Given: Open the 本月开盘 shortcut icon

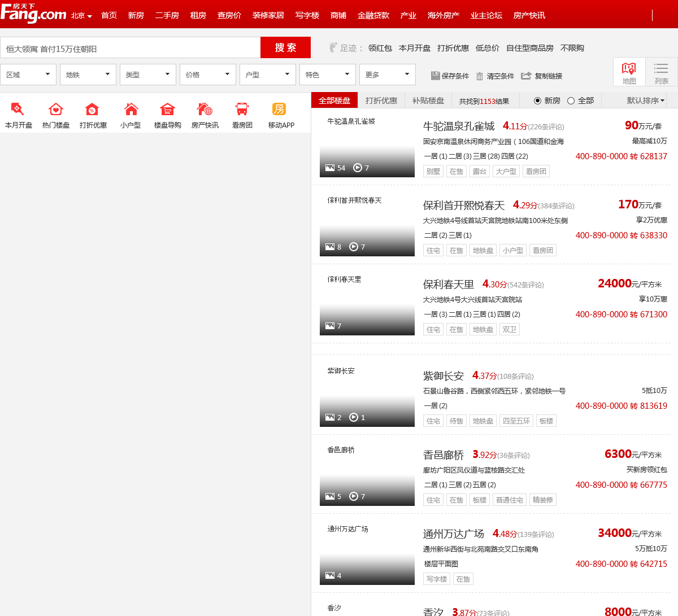Looking at the screenshot, I should pyautogui.click(x=18, y=109).
